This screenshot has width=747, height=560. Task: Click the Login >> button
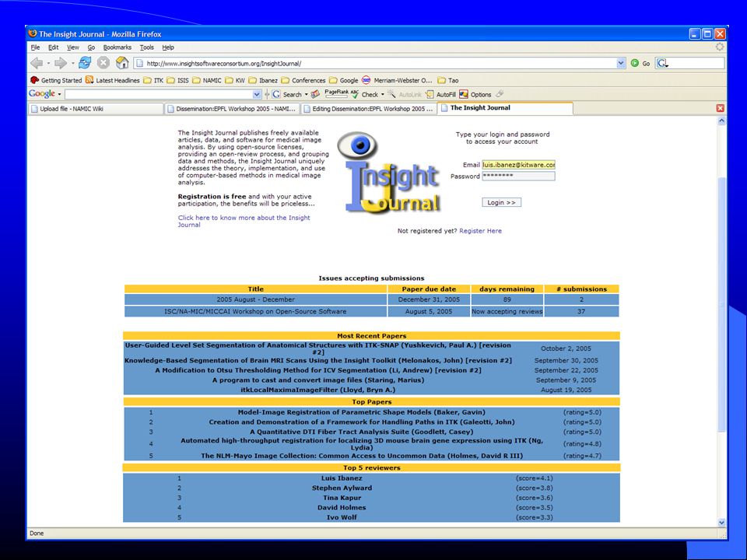[501, 202]
